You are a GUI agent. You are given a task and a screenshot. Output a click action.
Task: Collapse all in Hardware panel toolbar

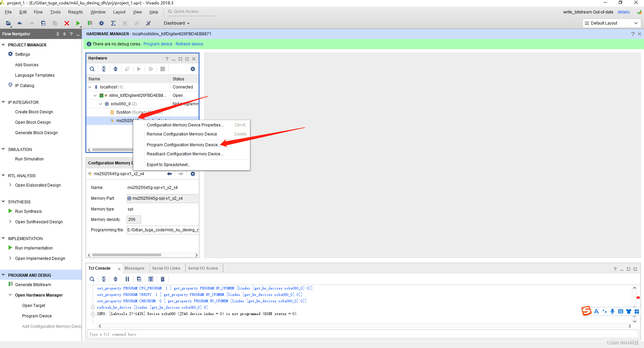coord(104,69)
